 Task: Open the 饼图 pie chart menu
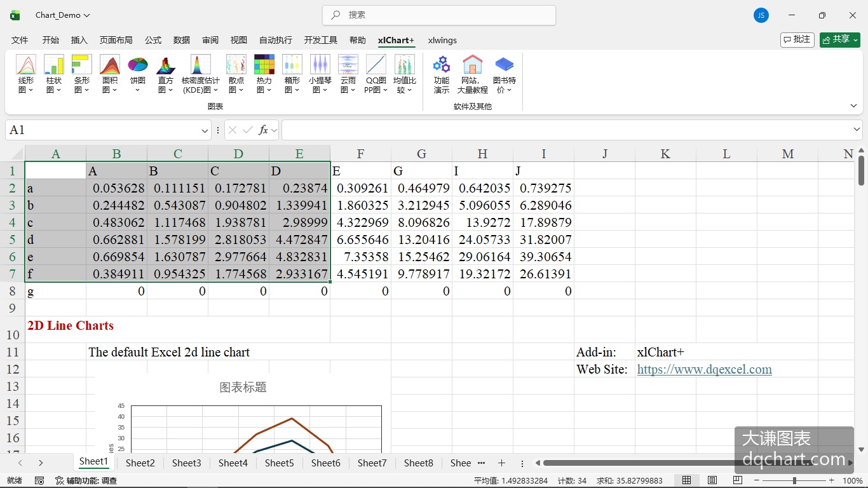click(x=138, y=74)
